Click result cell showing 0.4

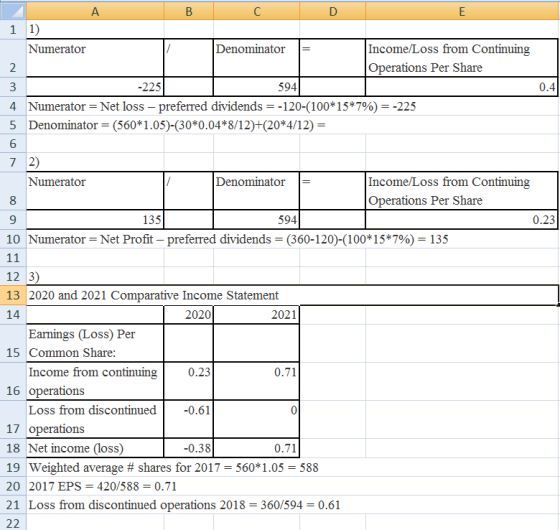point(461,86)
